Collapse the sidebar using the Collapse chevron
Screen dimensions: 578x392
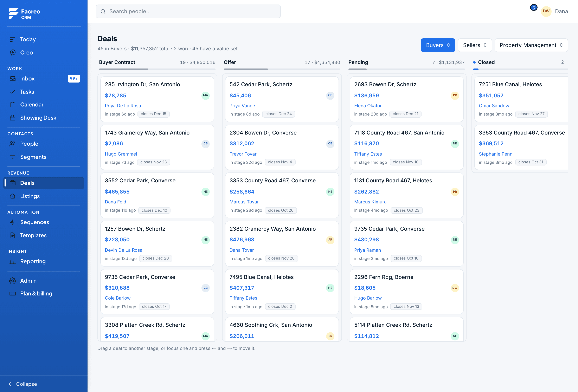[x=10, y=384]
